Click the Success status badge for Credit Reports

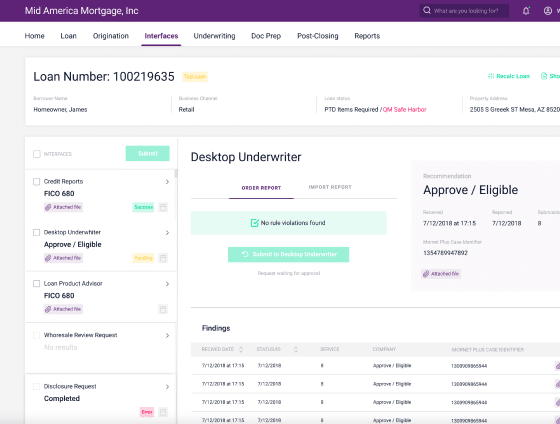click(x=143, y=207)
